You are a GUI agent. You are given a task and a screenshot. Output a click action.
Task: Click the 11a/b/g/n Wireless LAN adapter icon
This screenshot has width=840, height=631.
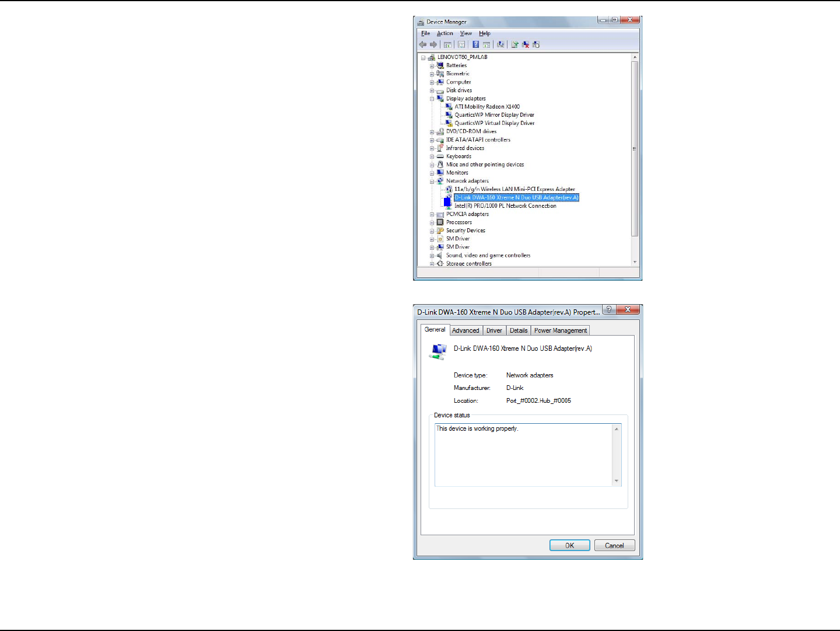tap(449, 189)
